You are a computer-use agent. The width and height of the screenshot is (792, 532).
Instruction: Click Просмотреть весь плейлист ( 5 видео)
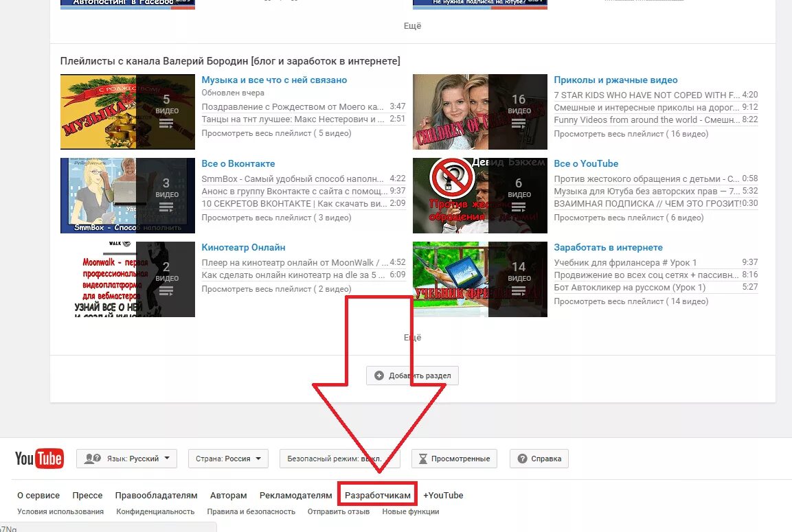(x=276, y=133)
